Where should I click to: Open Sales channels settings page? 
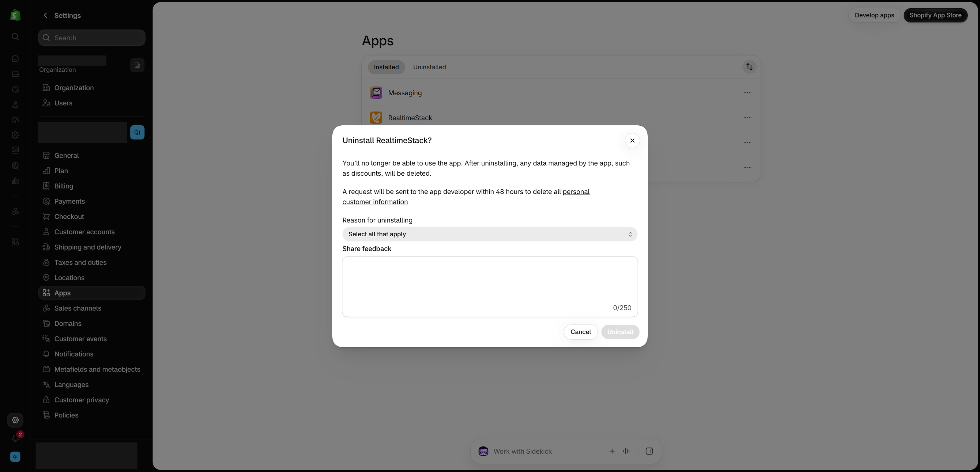pos(92,308)
